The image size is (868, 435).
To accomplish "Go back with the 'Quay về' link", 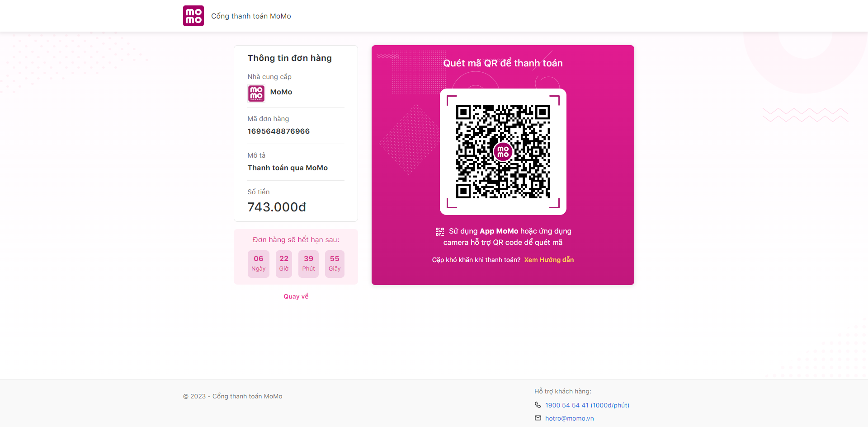I will 296,296.
